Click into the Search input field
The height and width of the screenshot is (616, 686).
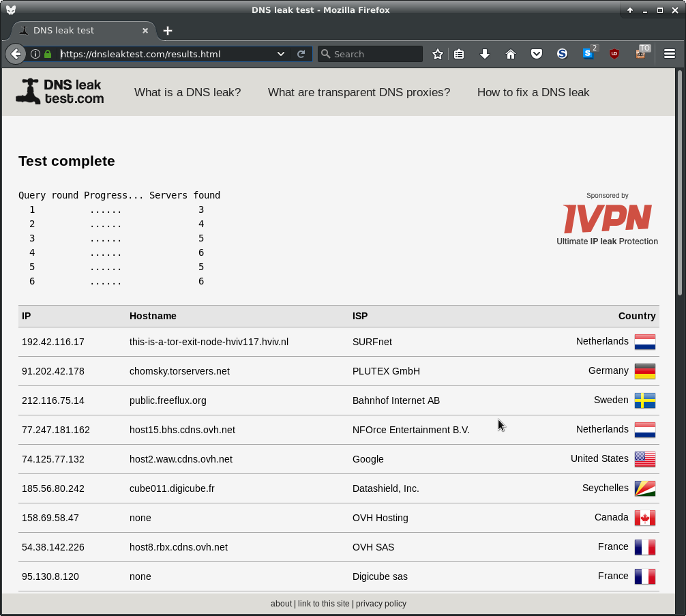375,54
